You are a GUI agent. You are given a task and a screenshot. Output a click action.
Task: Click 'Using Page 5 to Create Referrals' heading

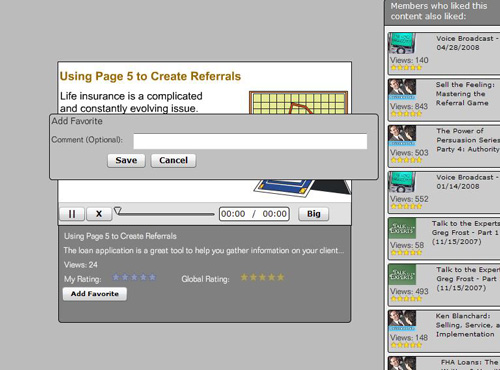pyautogui.click(x=150, y=76)
